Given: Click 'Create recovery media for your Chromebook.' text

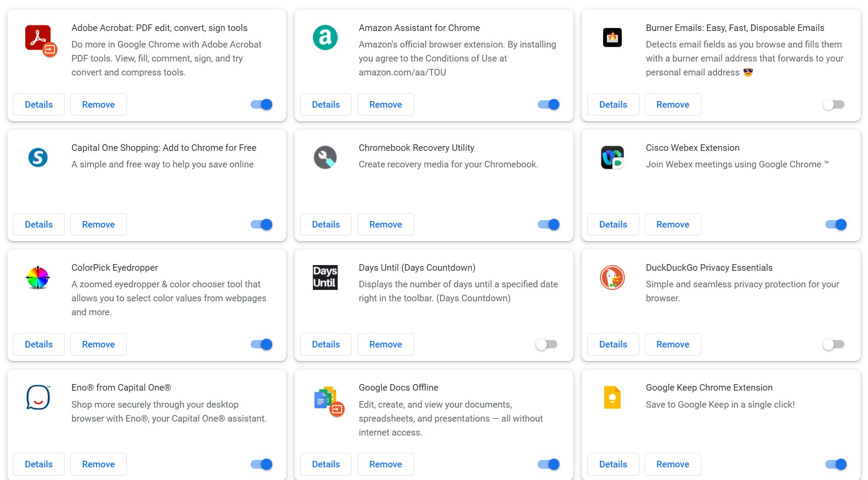Looking at the screenshot, I should 448,164.
